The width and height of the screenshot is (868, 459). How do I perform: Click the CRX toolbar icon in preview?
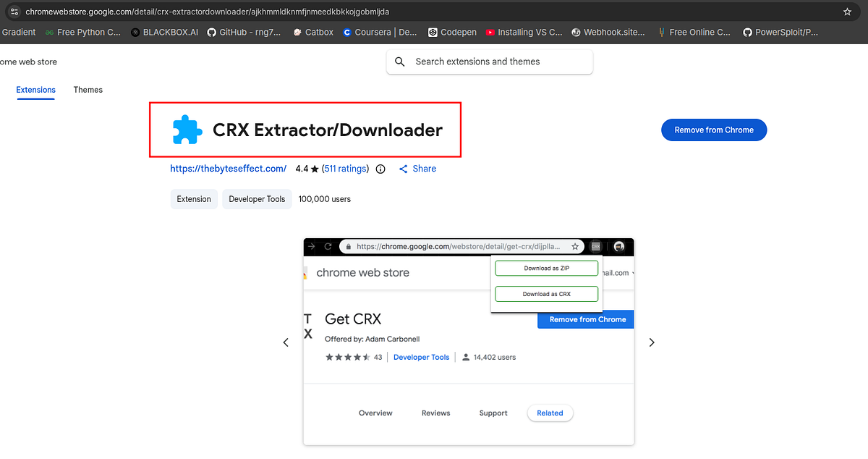pyautogui.click(x=596, y=247)
